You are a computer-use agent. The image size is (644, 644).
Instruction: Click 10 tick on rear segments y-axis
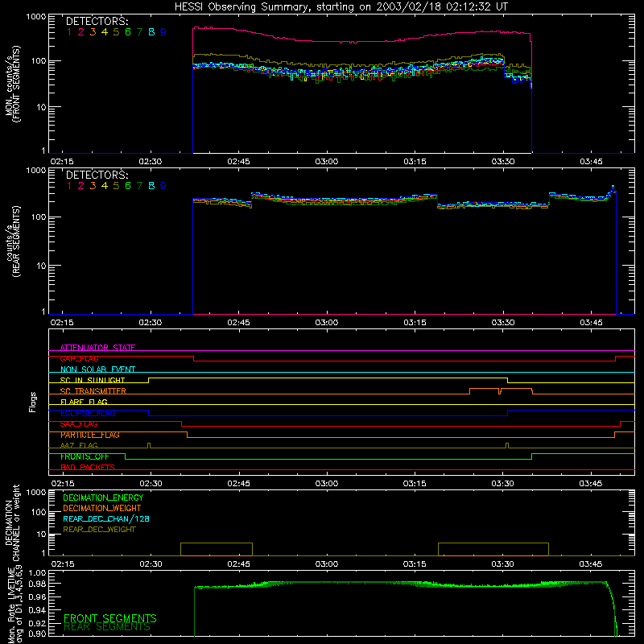pos(41,266)
